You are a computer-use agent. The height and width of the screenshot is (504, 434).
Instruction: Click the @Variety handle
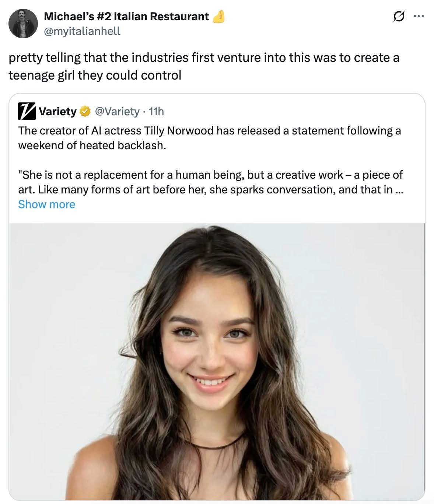(x=117, y=111)
